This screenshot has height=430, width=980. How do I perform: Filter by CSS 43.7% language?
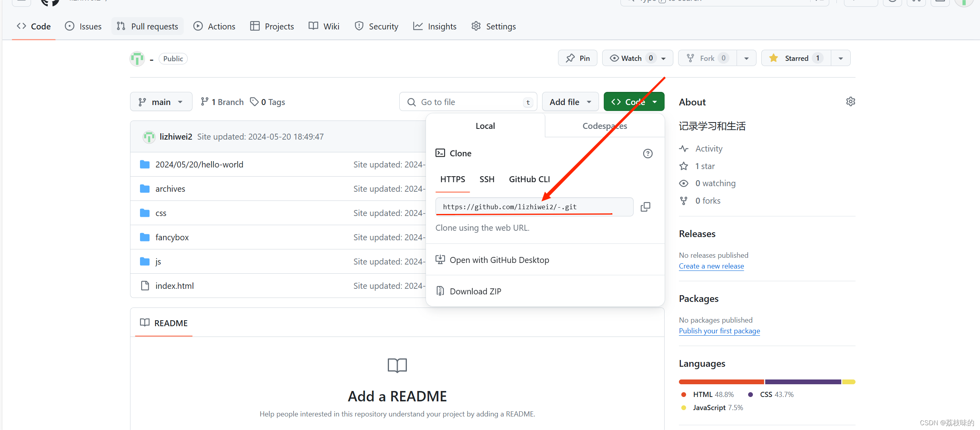(x=771, y=395)
